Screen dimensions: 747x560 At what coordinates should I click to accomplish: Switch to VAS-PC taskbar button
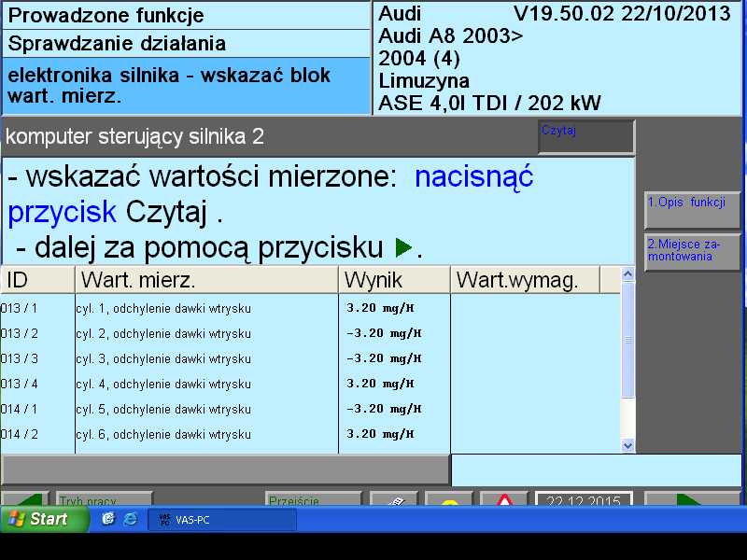(222, 520)
